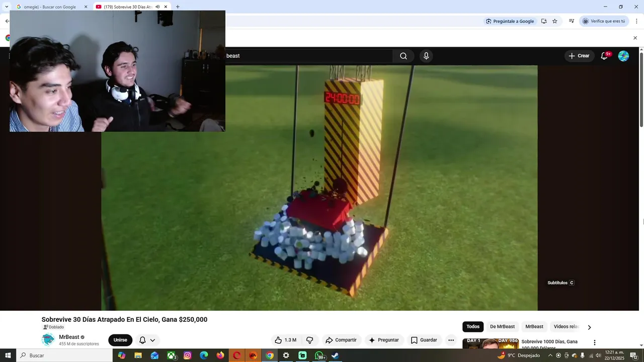
Task: Open Chrome three-dot menu
Action: click(636, 21)
